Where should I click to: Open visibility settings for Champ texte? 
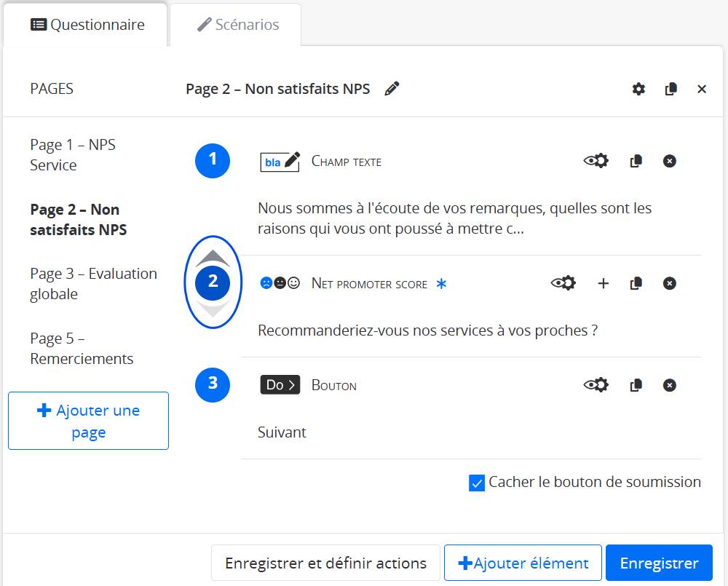(x=596, y=161)
